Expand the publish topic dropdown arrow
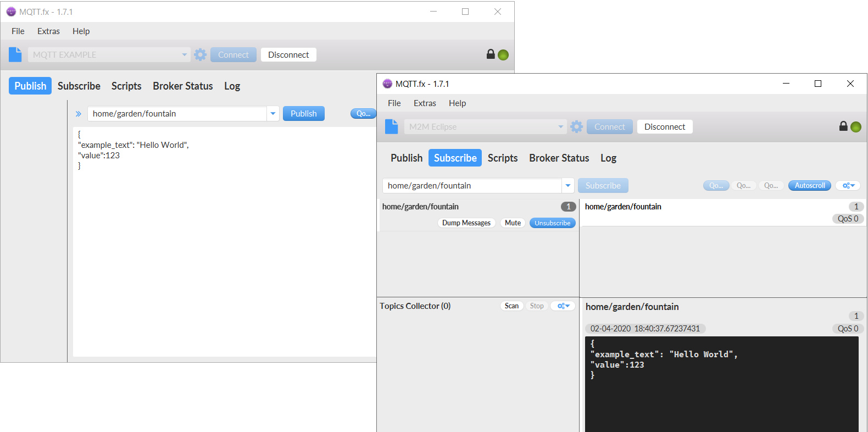 pos(273,114)
